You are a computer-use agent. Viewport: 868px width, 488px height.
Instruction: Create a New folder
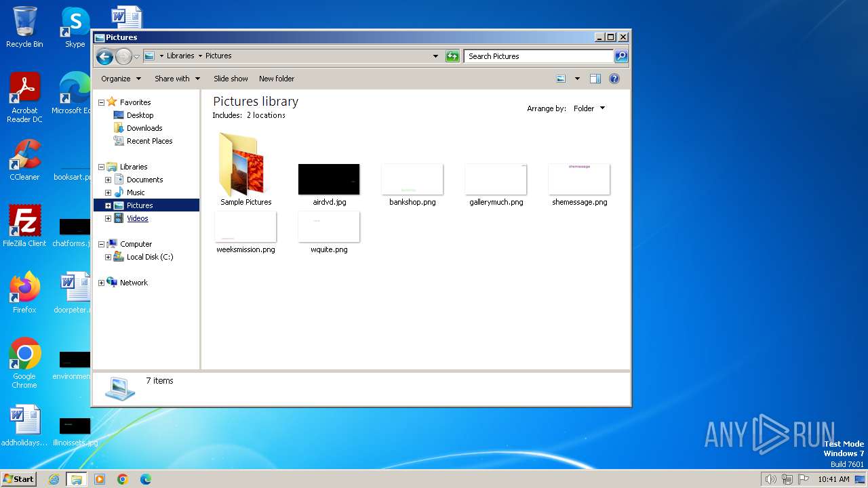277,79
